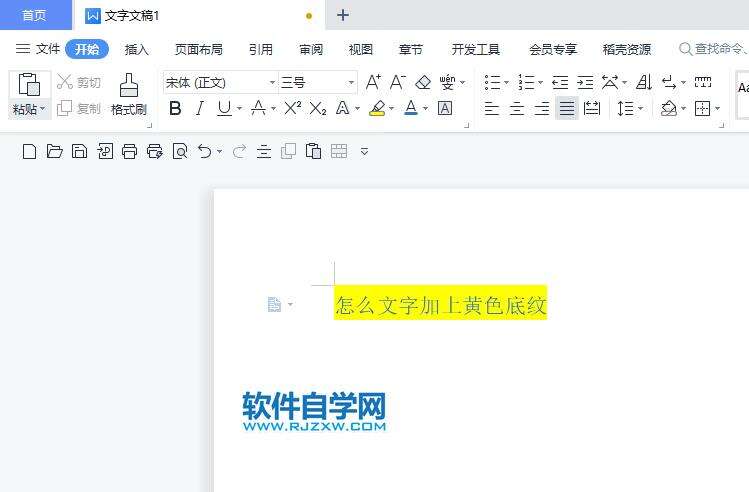Click the tab stops ruler icon
This screenshot has height=492, width=749.
point(703,82)
